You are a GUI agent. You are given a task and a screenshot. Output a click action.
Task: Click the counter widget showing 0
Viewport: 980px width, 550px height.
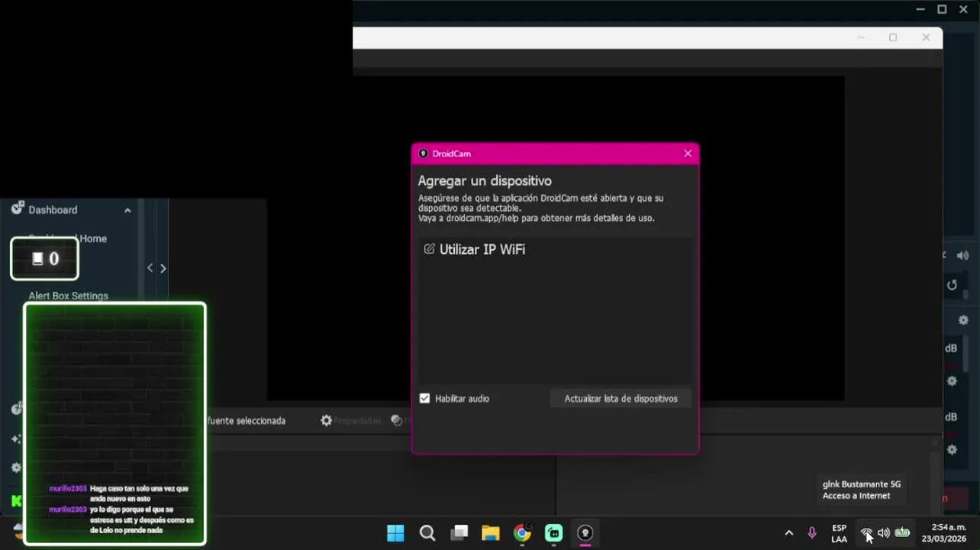click(44, 259)
